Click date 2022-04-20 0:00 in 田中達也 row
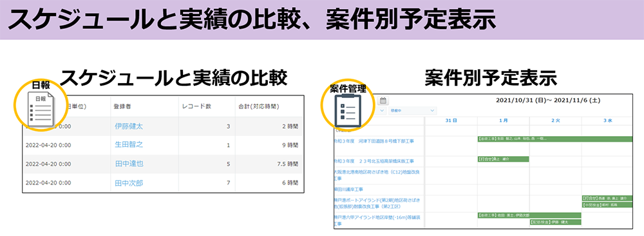The image size is (644, 236). pyautogui.click(x=48, y=164)
